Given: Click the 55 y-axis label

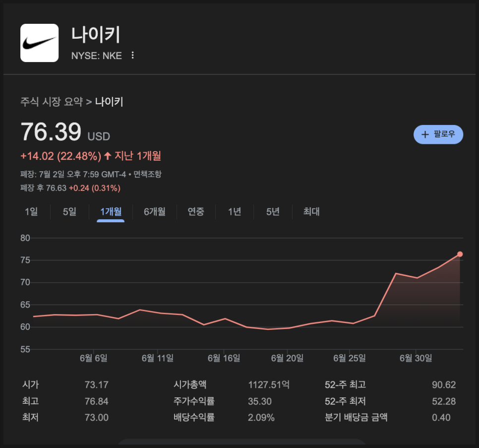Looking at the screenshot, I should click(25, 349).
